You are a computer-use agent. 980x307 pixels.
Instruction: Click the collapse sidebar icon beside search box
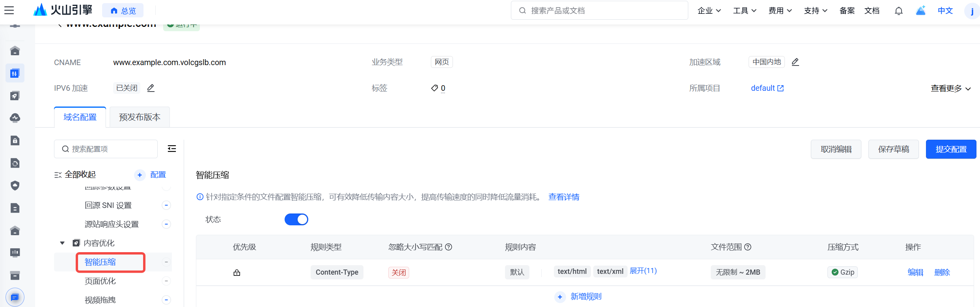click(x=172, y=149)
